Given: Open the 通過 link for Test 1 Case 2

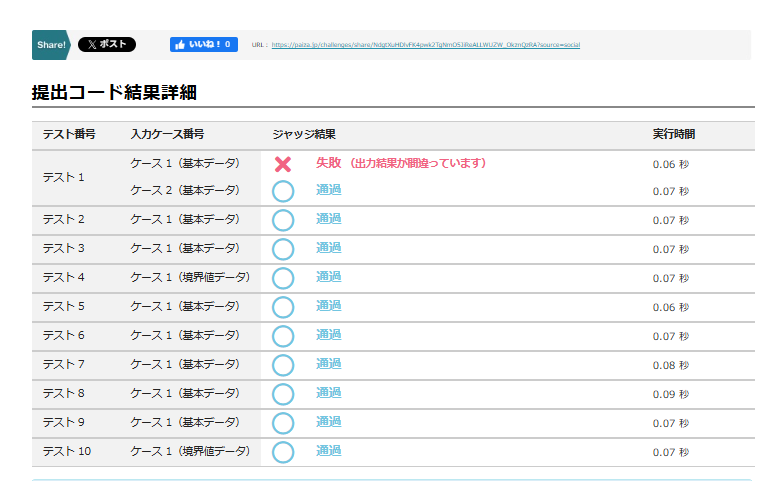Looking at the screenshot, I should point(329,190).
